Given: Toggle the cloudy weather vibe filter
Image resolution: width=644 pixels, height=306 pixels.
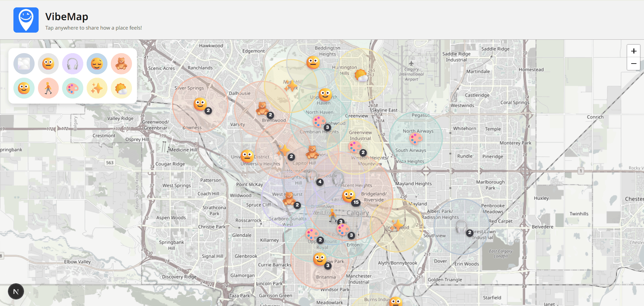Looking at the screenshot, I should [x=121, y=88].
